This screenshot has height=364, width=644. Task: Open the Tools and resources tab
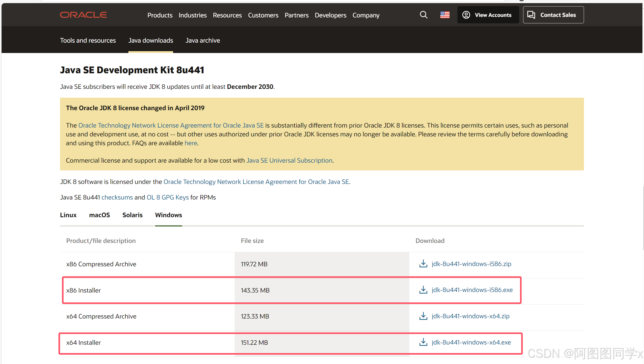click(88, 40)
